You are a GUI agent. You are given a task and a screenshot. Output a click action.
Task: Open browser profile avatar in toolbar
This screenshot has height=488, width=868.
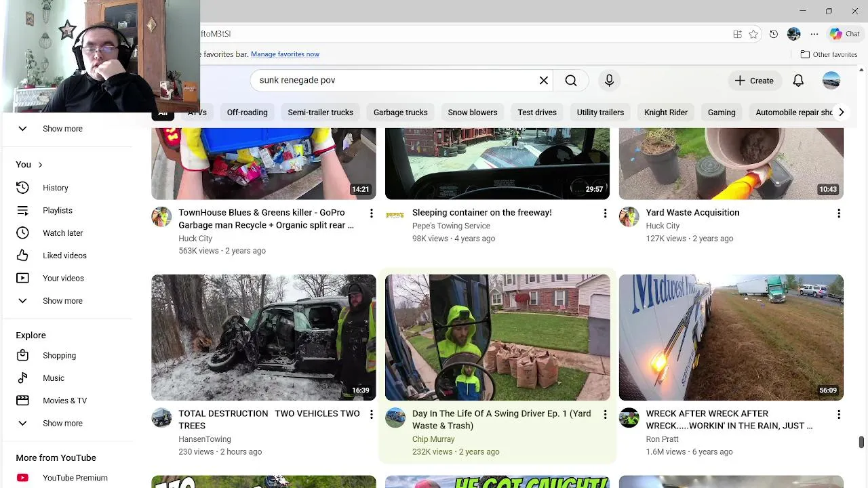(x=794, y=34)
